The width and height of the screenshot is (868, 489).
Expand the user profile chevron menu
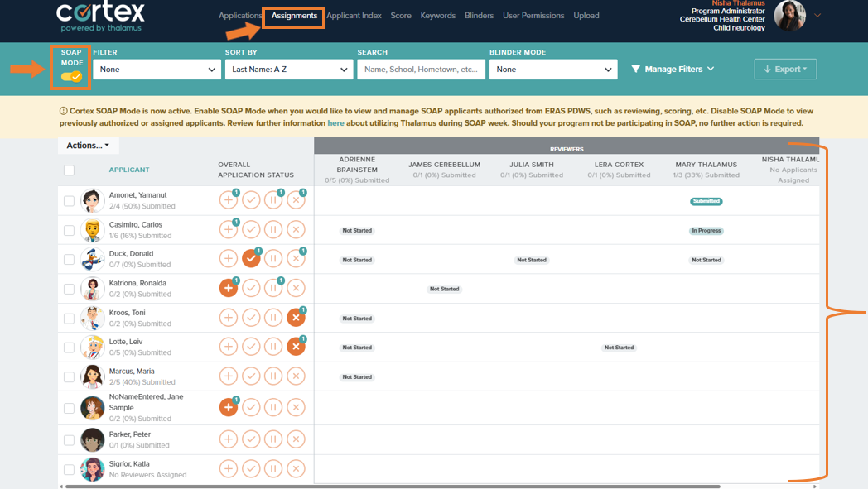817,16
